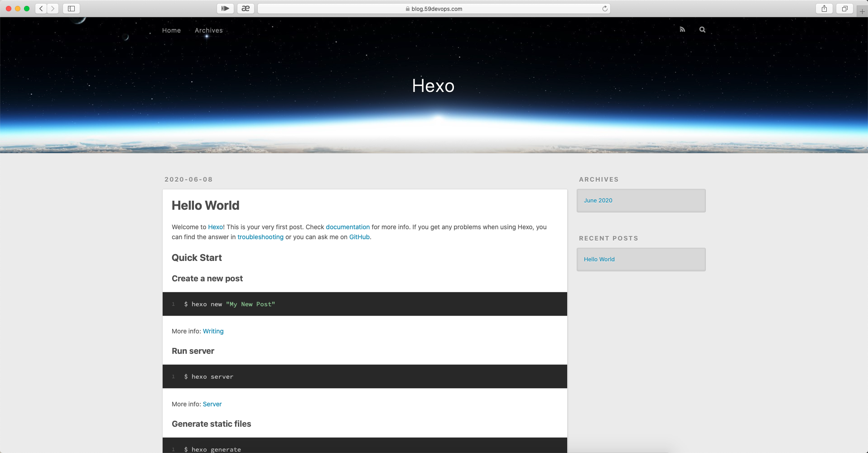
Task: Open the troubleshooting link
Action: (x=260, y=237)
